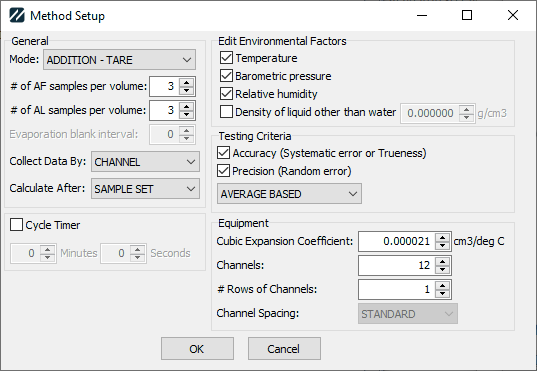
Task: Increase the # Rows of Channels
Action: tap(442, 285)
